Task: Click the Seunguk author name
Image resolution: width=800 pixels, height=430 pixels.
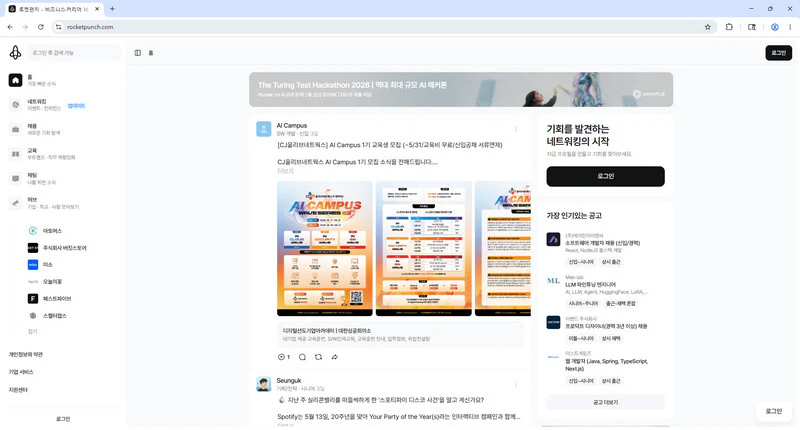Action: point(289,381)
